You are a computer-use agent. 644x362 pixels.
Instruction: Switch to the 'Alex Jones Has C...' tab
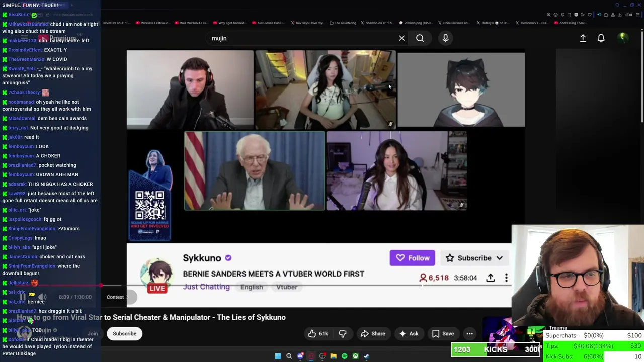click(x=269, y=23)
